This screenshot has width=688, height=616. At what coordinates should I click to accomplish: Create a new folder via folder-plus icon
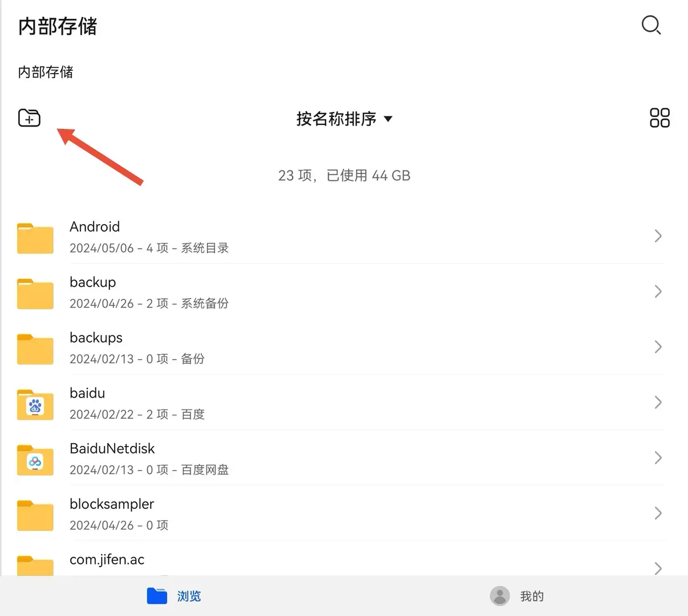click(x=29, y=117)
